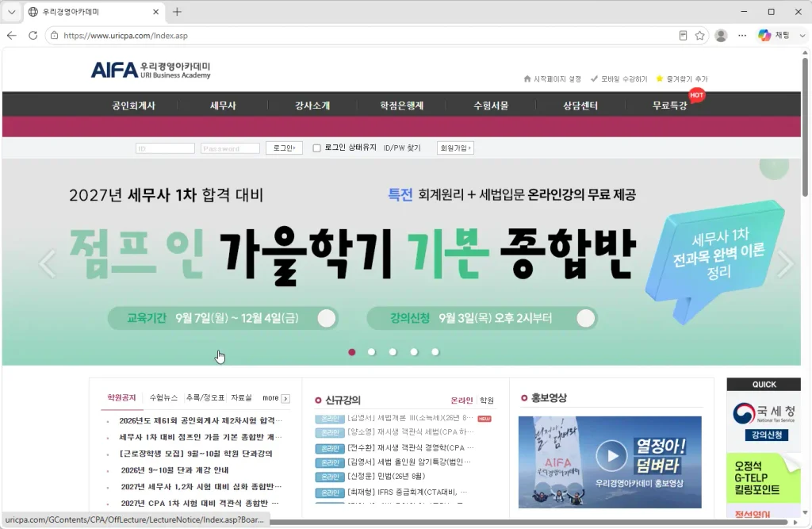The width and height of the screenshot is (812, 529).
Task: Show next banner with right arrow
Action: 785,264
